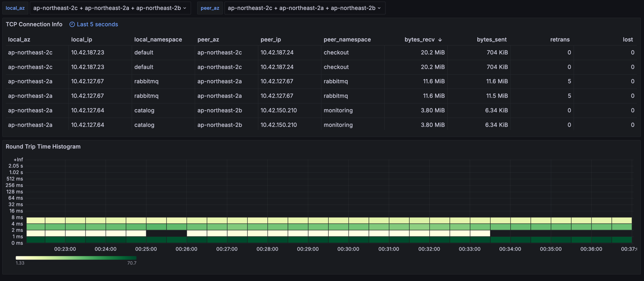
Task: Click the 00:23:00 time axis label
Action: point(65,249)
